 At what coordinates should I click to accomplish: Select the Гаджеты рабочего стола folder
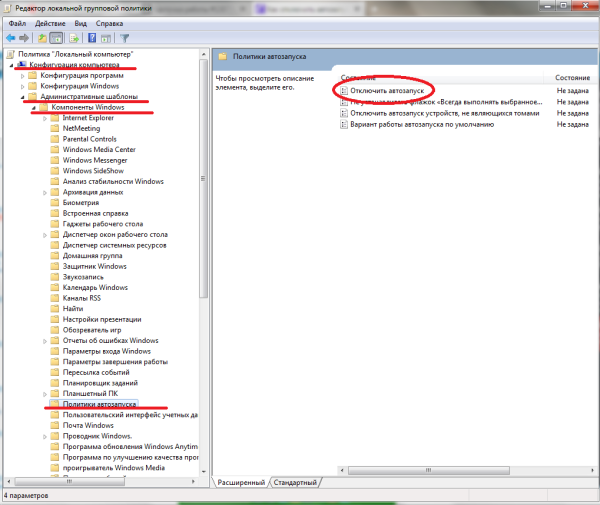pos(103,224)
